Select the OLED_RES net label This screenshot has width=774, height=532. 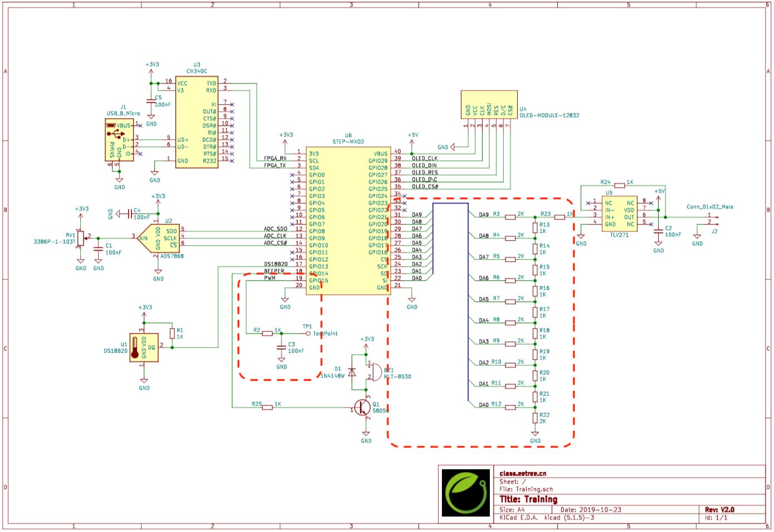[425, 172]
